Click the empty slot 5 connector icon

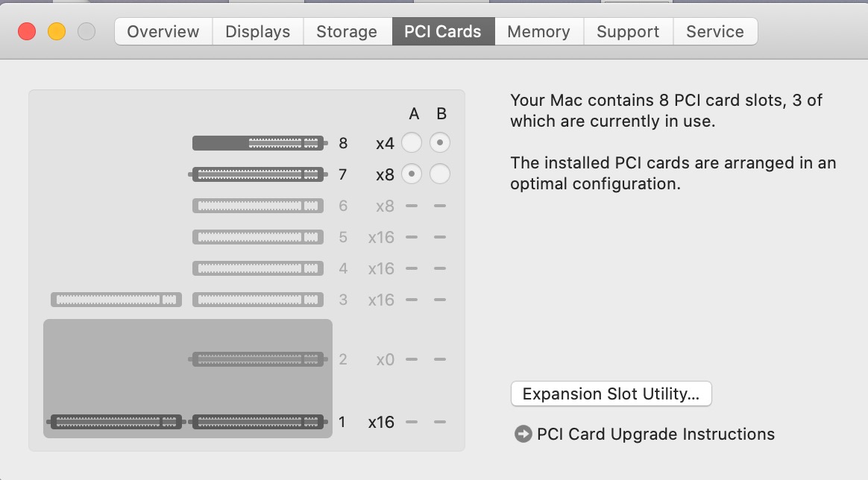click(x=258, y=237)
